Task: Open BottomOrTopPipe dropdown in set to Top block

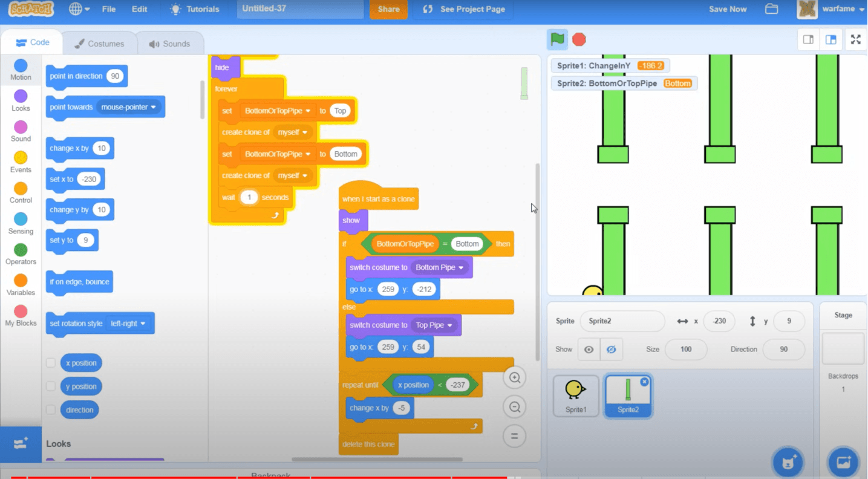Action: (x=277, y=111)
